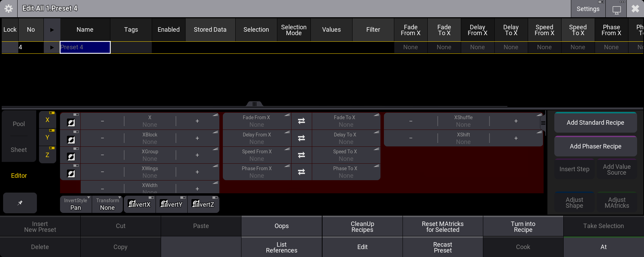The image size is (644, 257).
Task: Increase XShuffle with plus button
Action: tap(516, 121)
